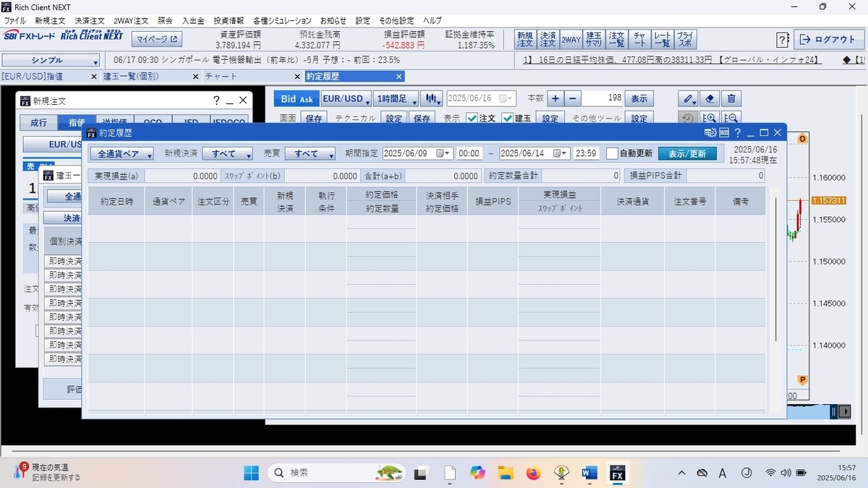The height and width of the screenshot is (488, 868).
Task: Click the 約定日時 column header
Action: 116,202
